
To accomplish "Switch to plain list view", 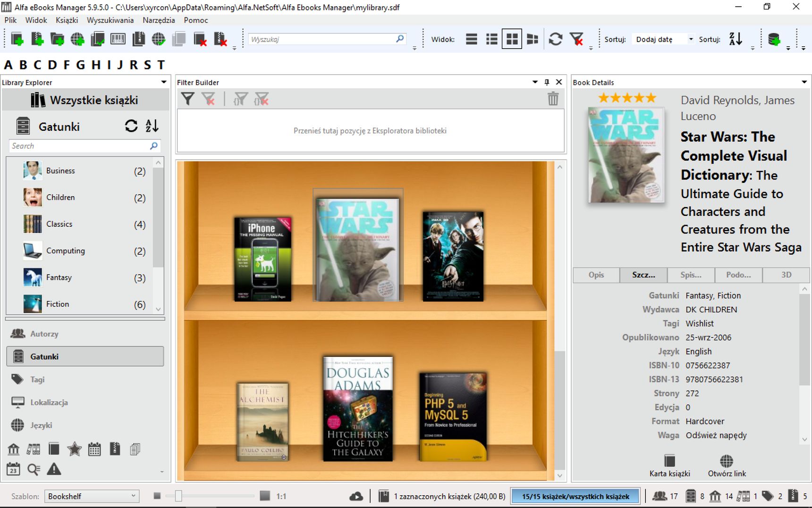I will [471, 39].
